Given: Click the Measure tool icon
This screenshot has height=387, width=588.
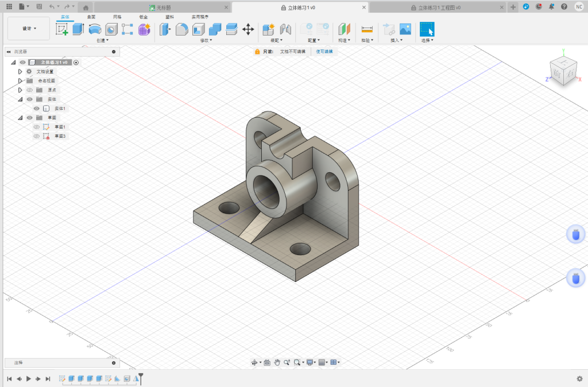Looking at the screenshot, I should 367,29.
